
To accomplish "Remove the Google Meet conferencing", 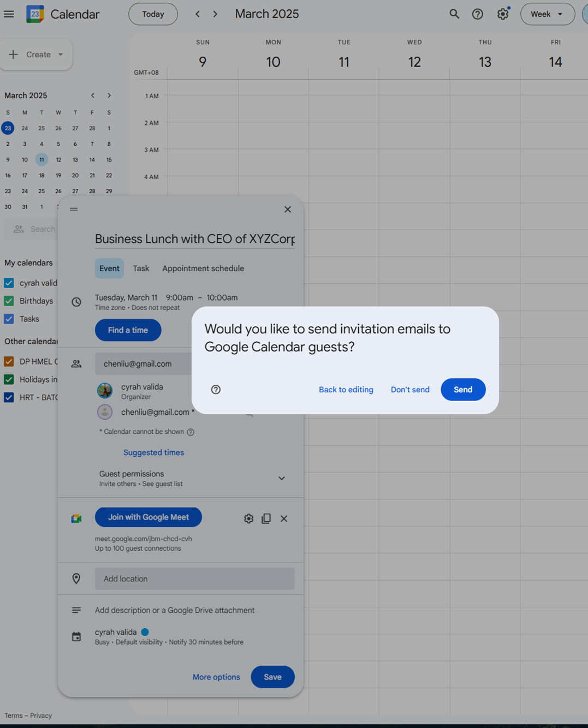I will coord(284,518).
